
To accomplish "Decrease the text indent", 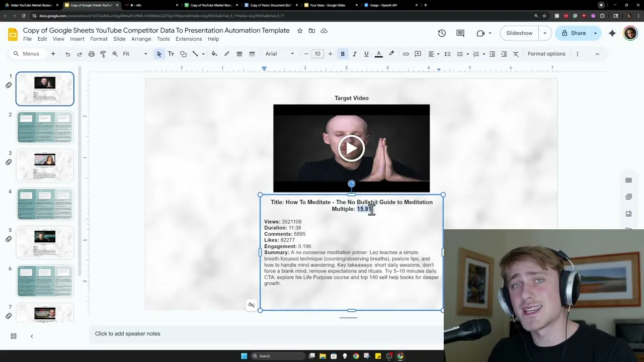I will click(x=492, y=54).
